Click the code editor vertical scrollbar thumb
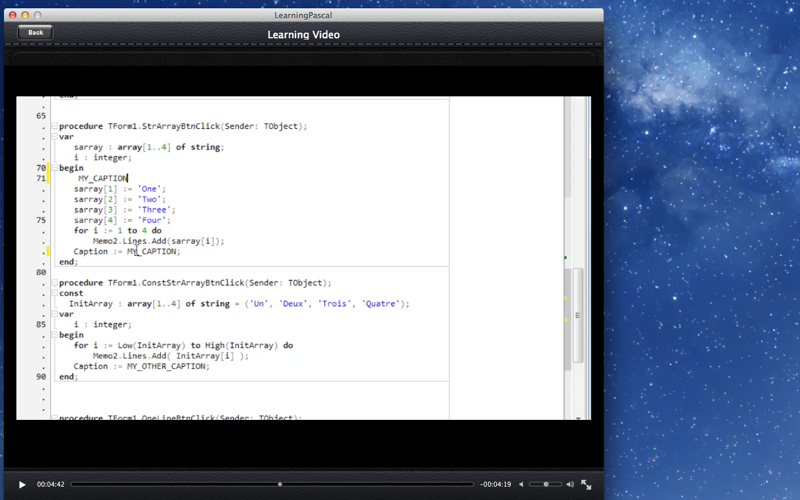Screen dimensions: 800x500 [x=578, y=315]
